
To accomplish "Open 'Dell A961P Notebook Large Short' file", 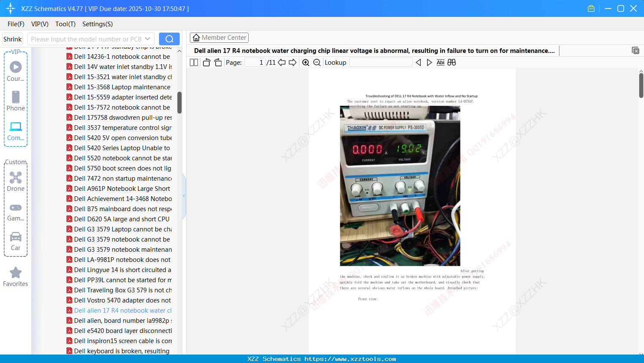I will coord(119,189).
